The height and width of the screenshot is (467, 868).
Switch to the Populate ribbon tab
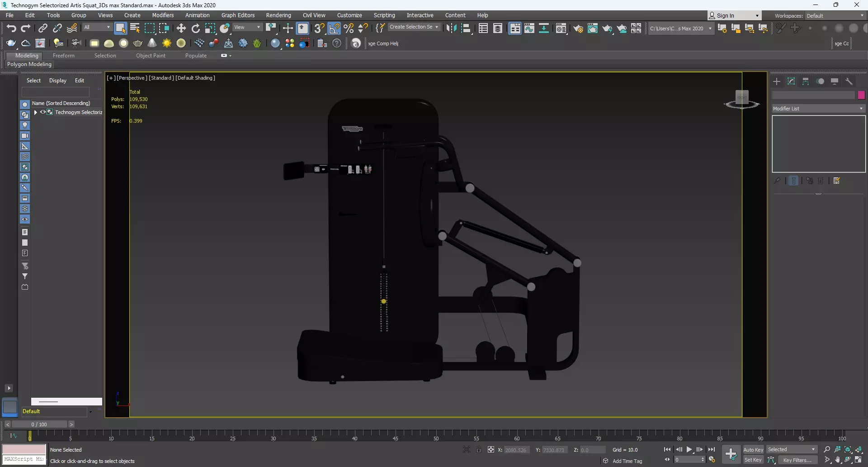[196, 56]
